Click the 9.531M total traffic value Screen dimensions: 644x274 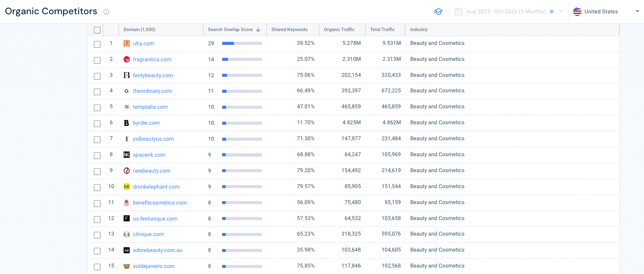click(x=392, y=43)
